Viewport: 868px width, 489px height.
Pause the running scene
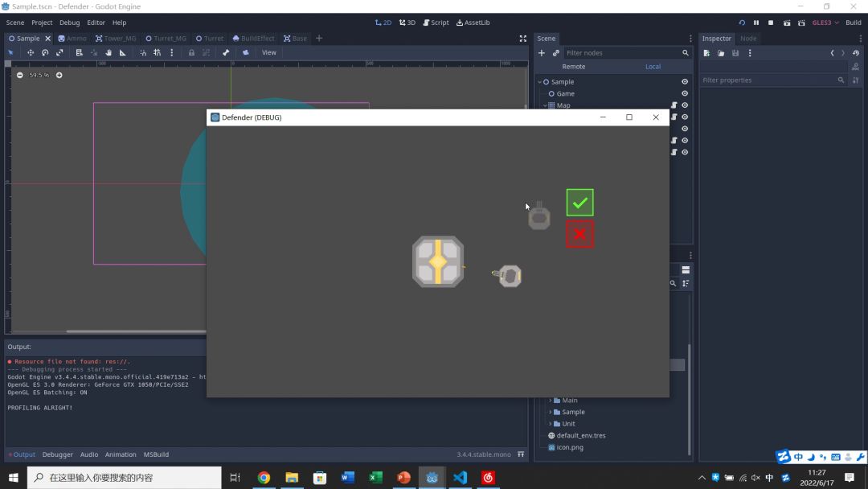click(x=756, y=23)
